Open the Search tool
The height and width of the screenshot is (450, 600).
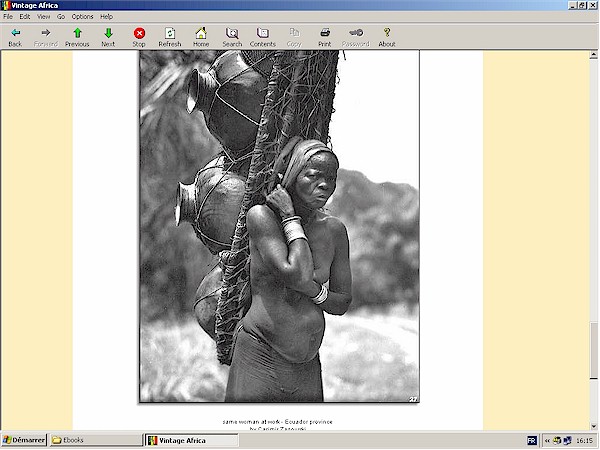[232, 37]
